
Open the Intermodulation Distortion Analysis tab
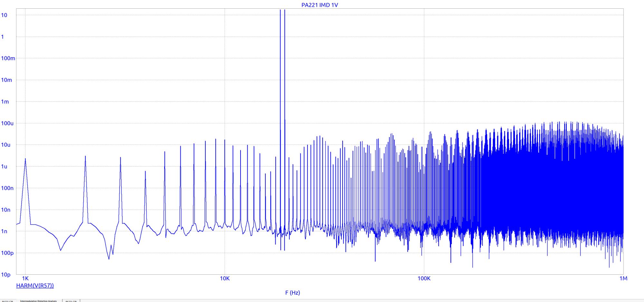click(38, 301)
